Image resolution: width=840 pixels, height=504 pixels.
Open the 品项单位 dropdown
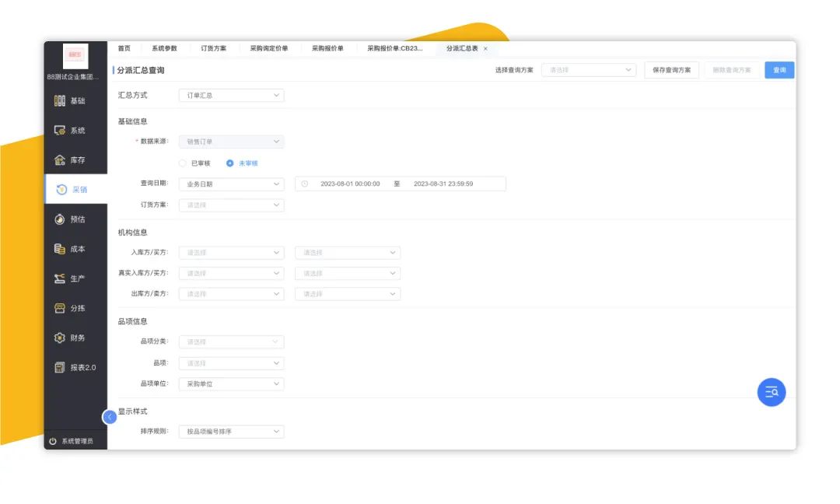click(x=232, y=384)
